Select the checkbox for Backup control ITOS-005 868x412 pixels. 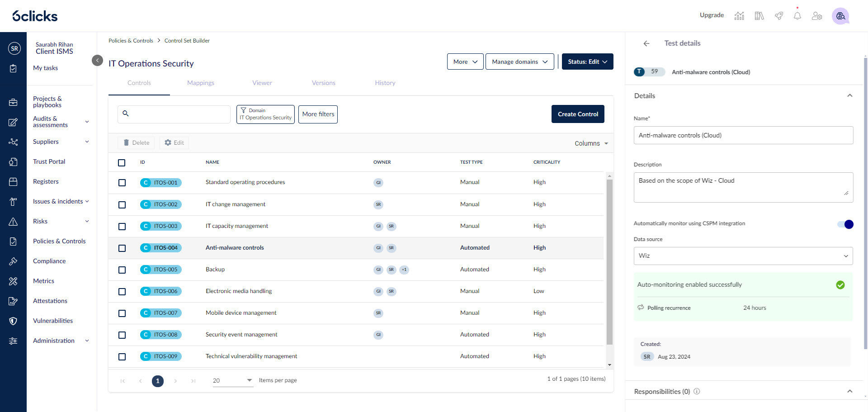[122, 270]
